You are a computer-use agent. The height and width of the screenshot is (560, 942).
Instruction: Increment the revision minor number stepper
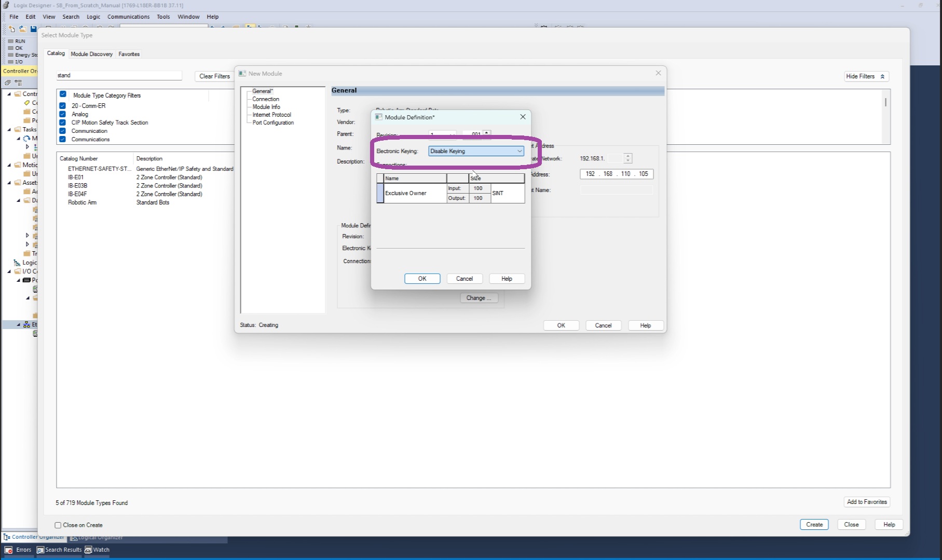click(x=486, y=132)
